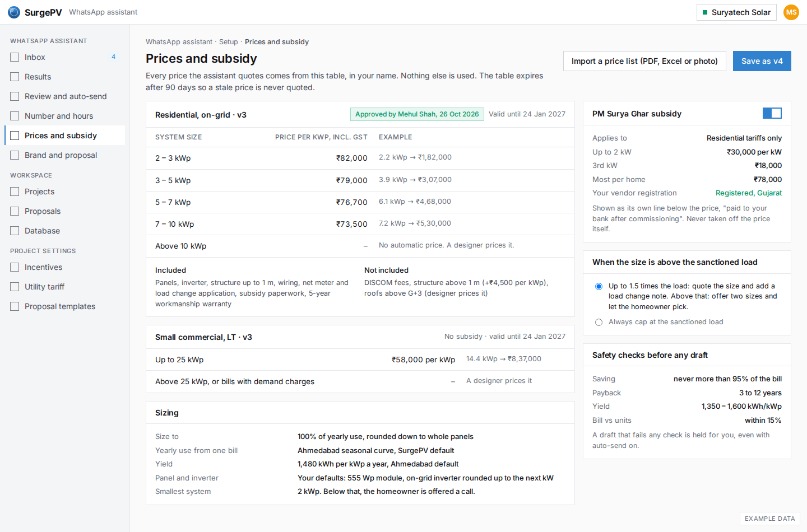Click the Proposal templates sidebar icon
The width and height of the screenshot is (807, 532).
pyautogui.click(x=15, y=306)
